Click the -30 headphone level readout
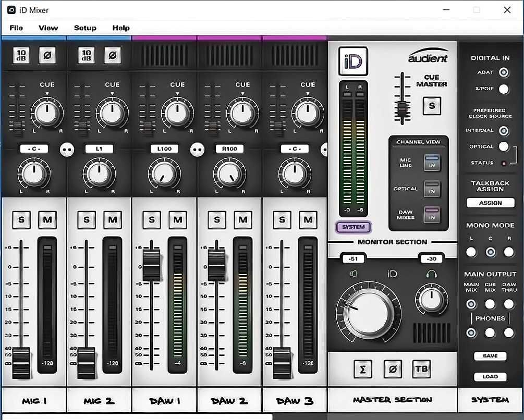The height and width of the screenshot is (420, 524). pos(431,259)
